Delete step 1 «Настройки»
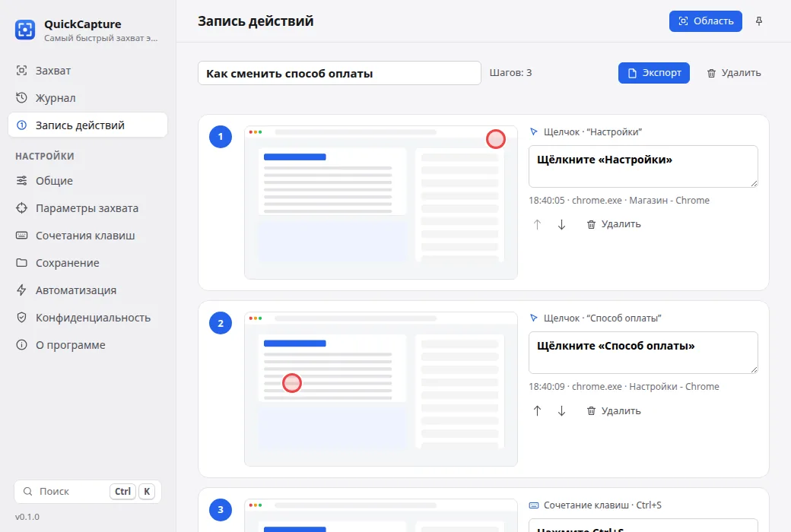The image size is (791, 532). 614,224
